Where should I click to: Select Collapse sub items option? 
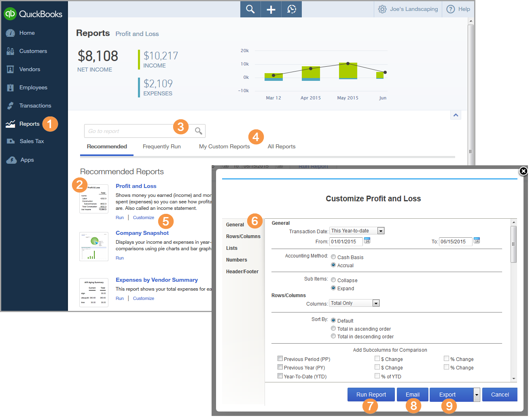(x=333, y=280)
